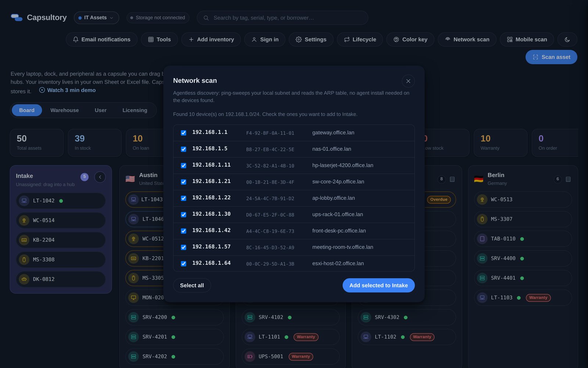Viewport: 588px width, 368px height.
Task: Switch to the User tab
Action: click(100, 110)
